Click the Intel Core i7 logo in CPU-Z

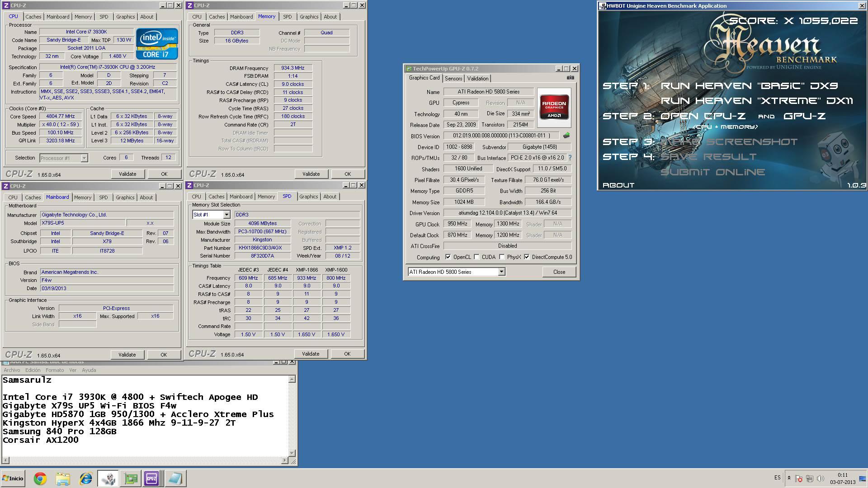click(x=157, y=44)
